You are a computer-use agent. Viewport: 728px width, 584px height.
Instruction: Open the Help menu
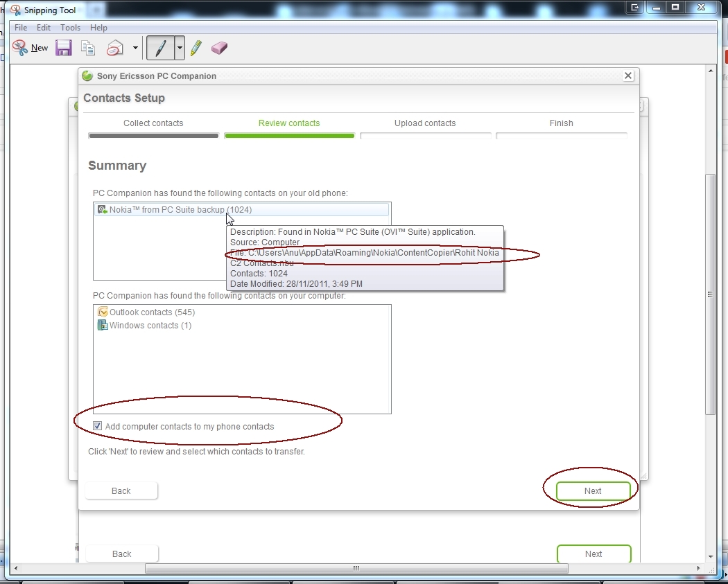[x=98, y=28]
